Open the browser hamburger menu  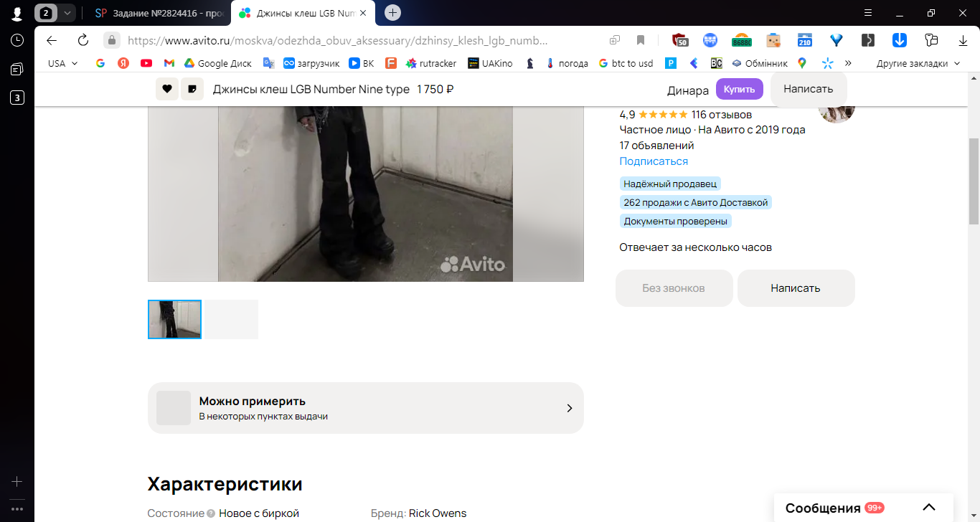point(868,13)
